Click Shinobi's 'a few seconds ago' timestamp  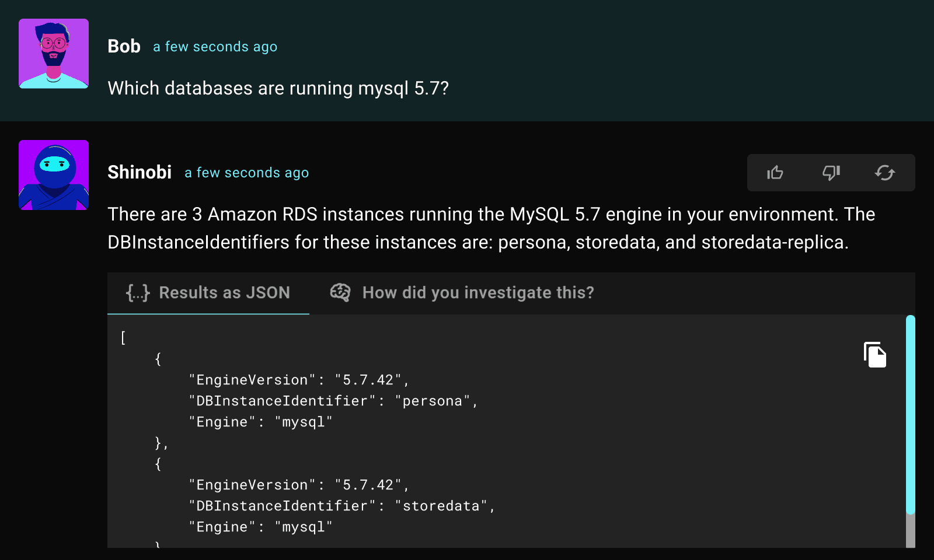(247, 173)
